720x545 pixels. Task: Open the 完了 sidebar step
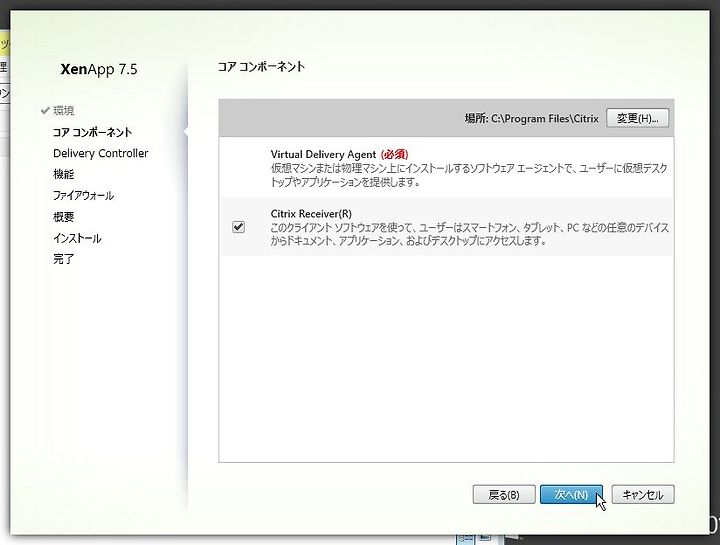[x=63, y=259]
